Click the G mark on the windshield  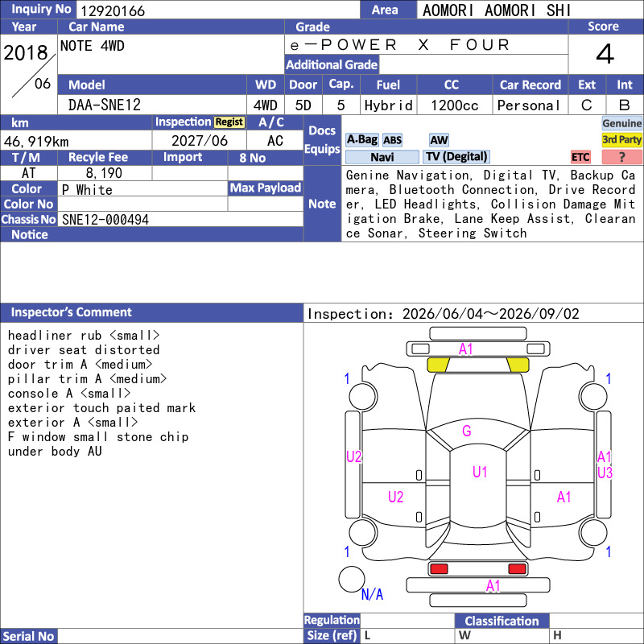click(467, 431)
